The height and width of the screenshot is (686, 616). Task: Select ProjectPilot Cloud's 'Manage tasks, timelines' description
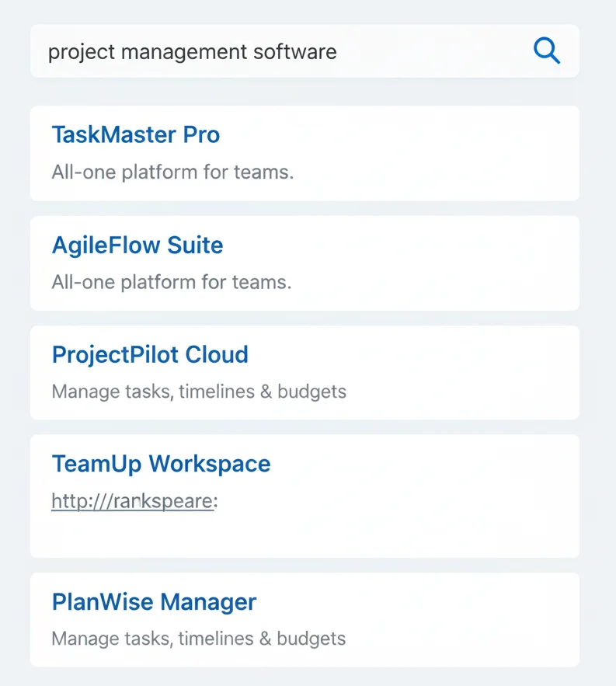coord(199,392)
